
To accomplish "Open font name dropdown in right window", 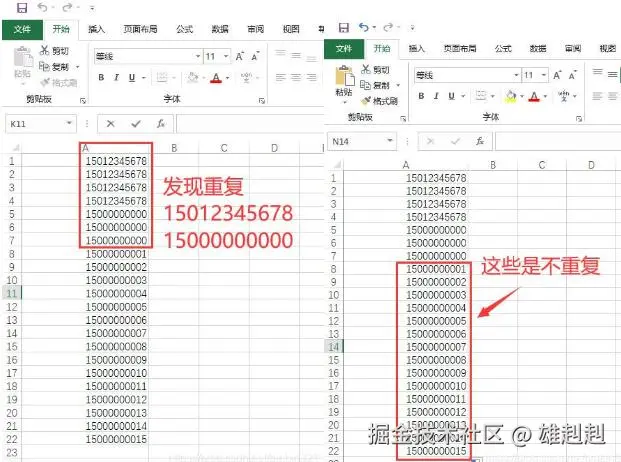I will (516, 75).
